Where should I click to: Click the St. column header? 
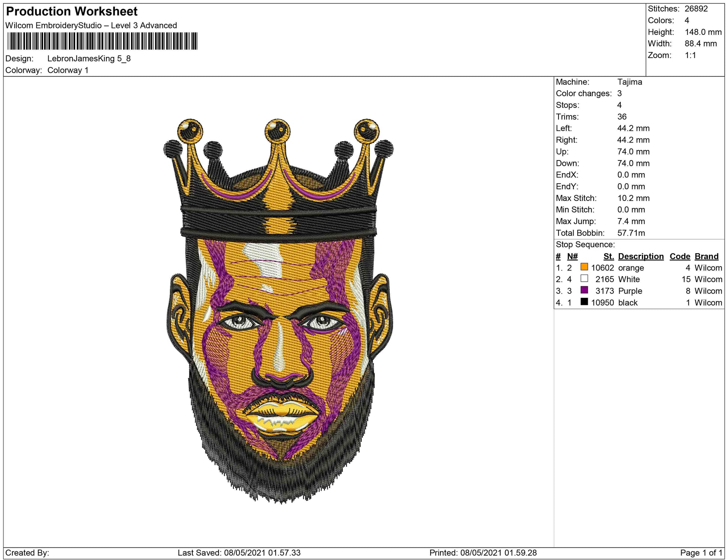pyautogui.click(x=608, y=256)
